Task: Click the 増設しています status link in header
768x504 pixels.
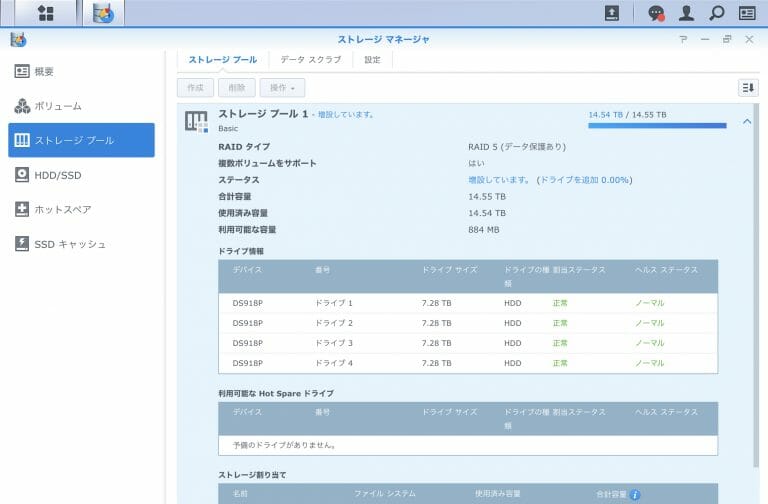Action: [x=346, y=115]
